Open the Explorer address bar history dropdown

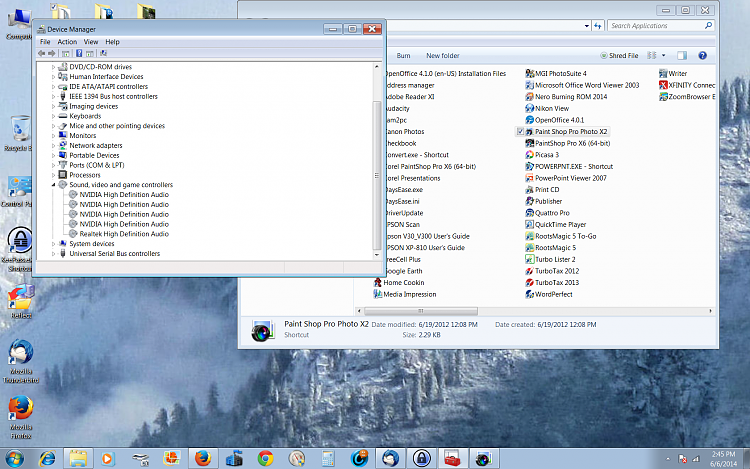coord(586,26)
